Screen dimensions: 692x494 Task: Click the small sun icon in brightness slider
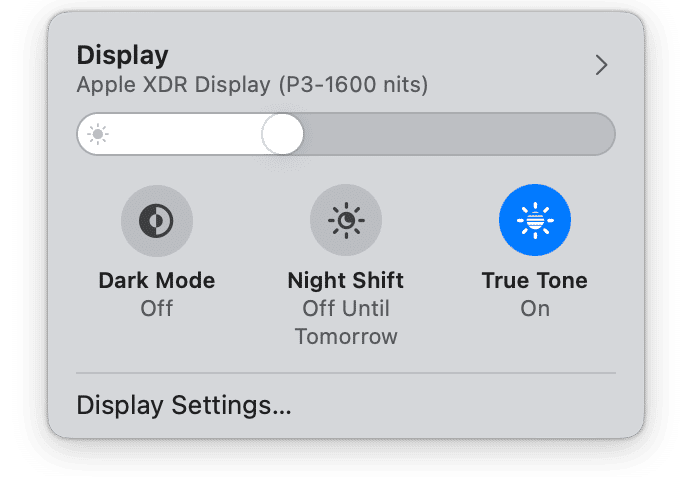[x=97, y=135]
